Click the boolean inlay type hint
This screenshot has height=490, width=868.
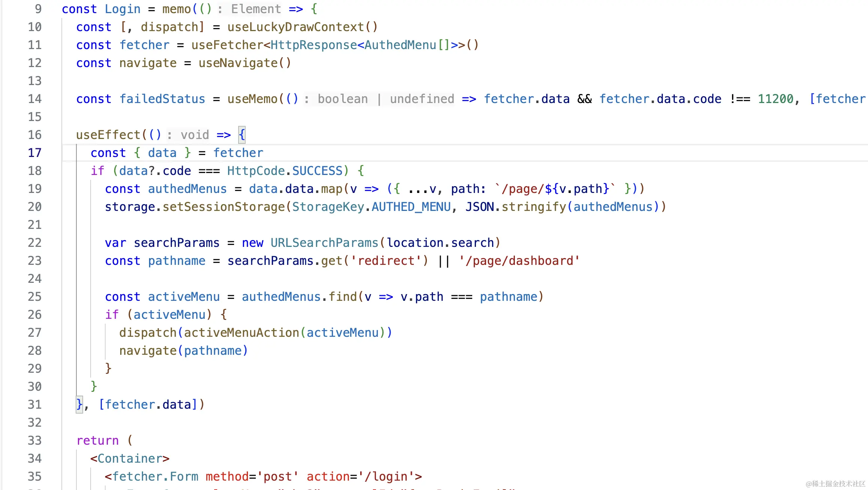pyautogui.click(x=342, y=99)
